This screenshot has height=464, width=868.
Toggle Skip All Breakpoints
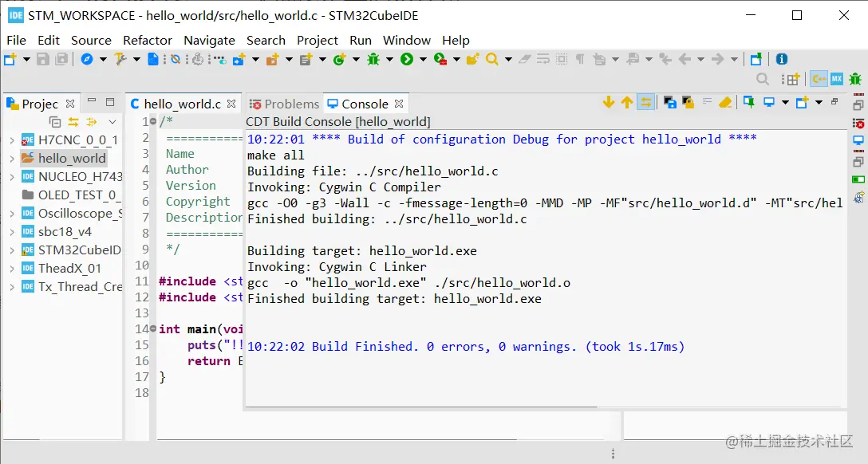pyautogui.click(x=175, y=59)
